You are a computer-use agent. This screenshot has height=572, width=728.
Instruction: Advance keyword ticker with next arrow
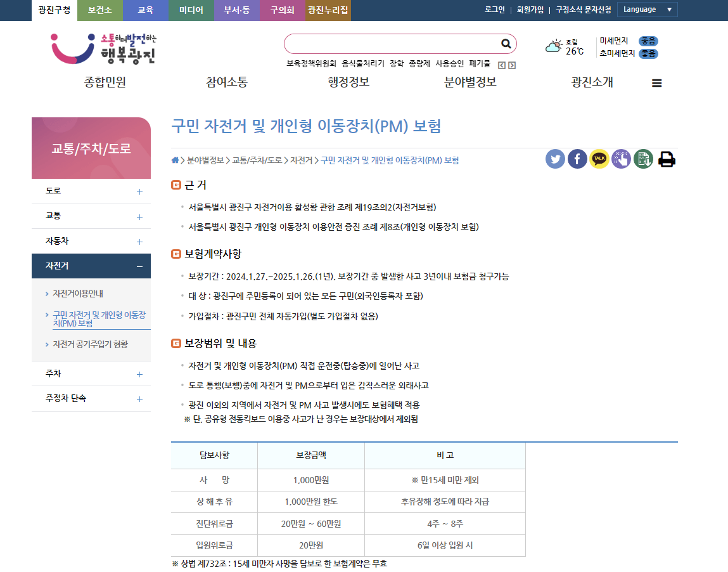click(x=511, y=64)
